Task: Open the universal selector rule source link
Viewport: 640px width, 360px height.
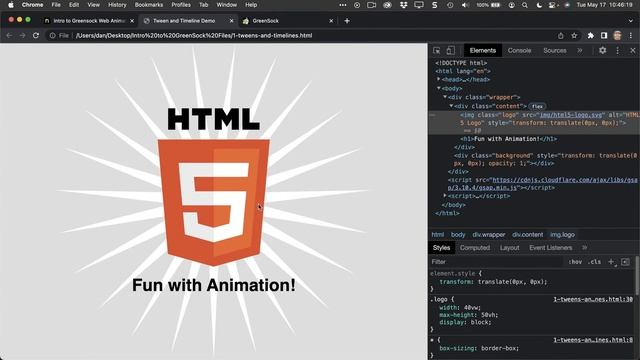Action: (593, 340)
